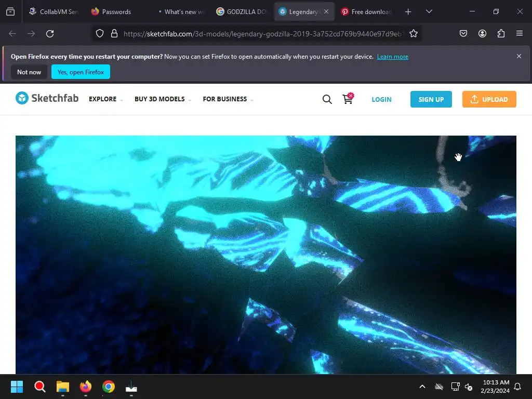532x399 pixels.
Task: Open muted volume tray icon
Action: (469, 387)
